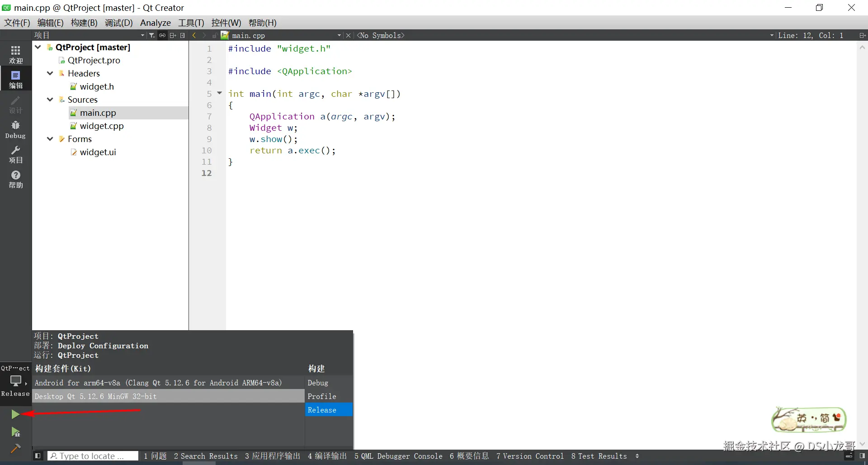Click the green Run button
Viewport: 868px width, 465px height.
pos(15,414)
